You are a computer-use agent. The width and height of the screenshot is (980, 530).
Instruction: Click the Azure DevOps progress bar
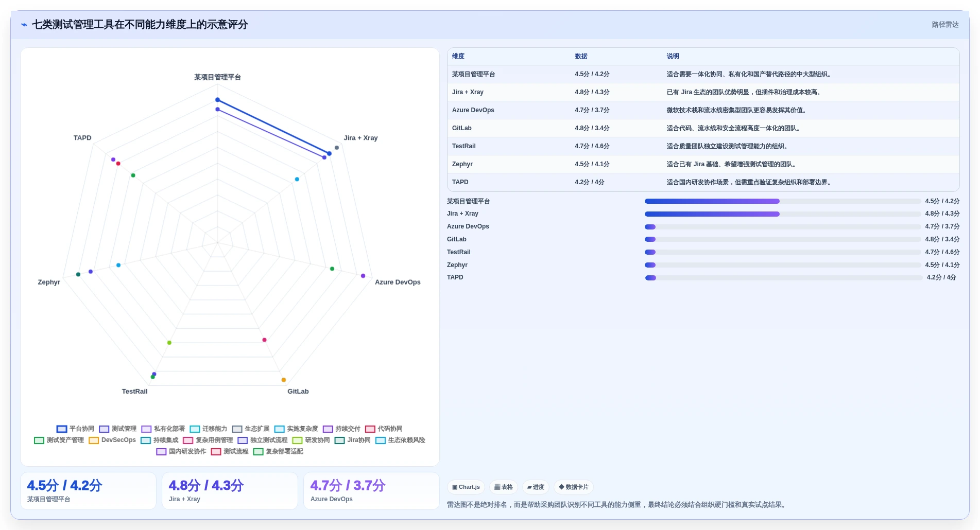pos(783,226)
